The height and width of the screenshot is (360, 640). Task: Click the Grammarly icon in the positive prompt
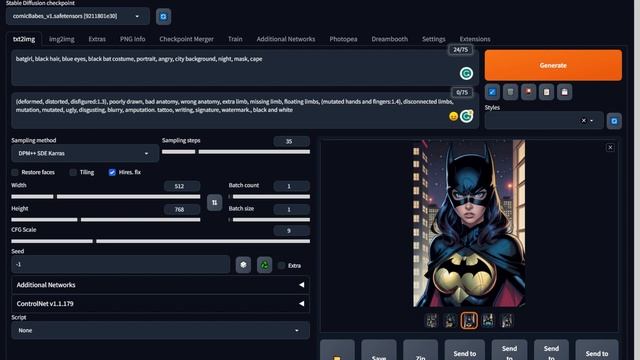click(466, 73)
